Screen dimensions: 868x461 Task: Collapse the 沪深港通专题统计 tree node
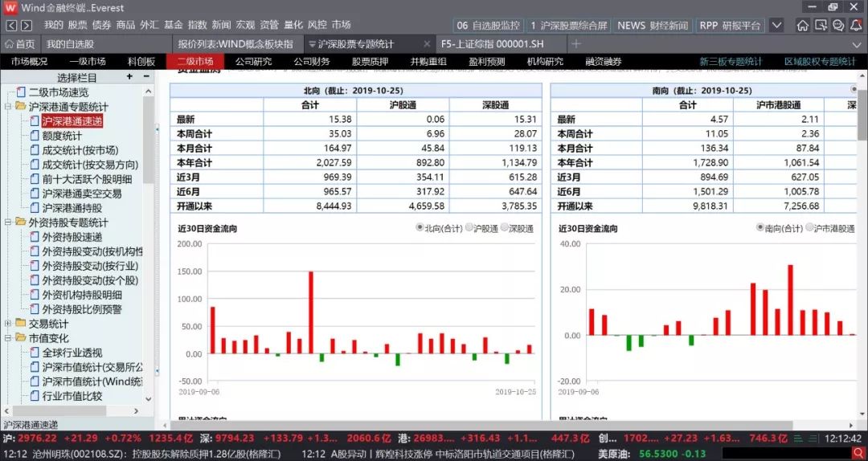click(x=8, y=106)
